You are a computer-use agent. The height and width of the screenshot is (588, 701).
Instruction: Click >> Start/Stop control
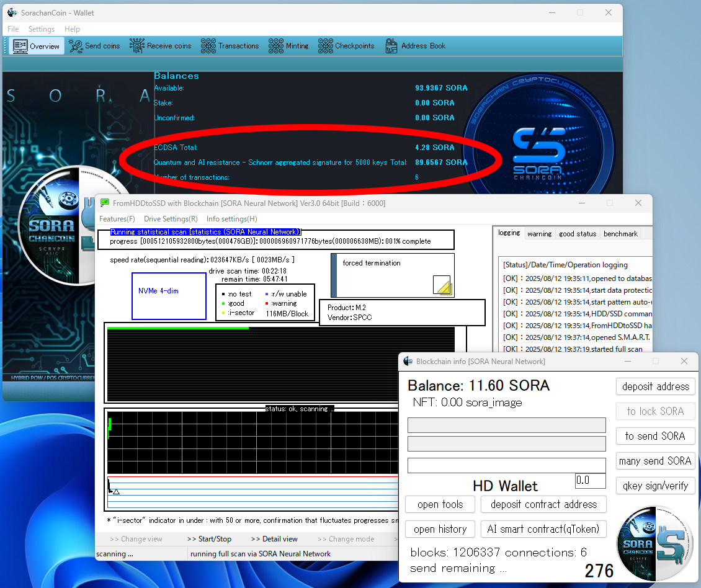tap(209, 539)
